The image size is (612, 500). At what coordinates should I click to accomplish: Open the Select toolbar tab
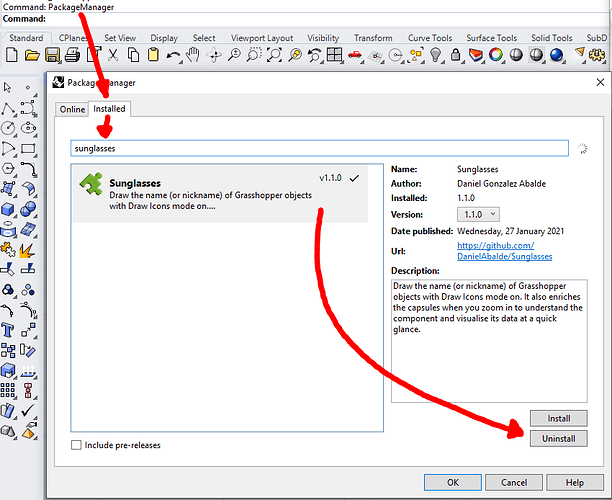pyautogui.click(x=204, y=38)
